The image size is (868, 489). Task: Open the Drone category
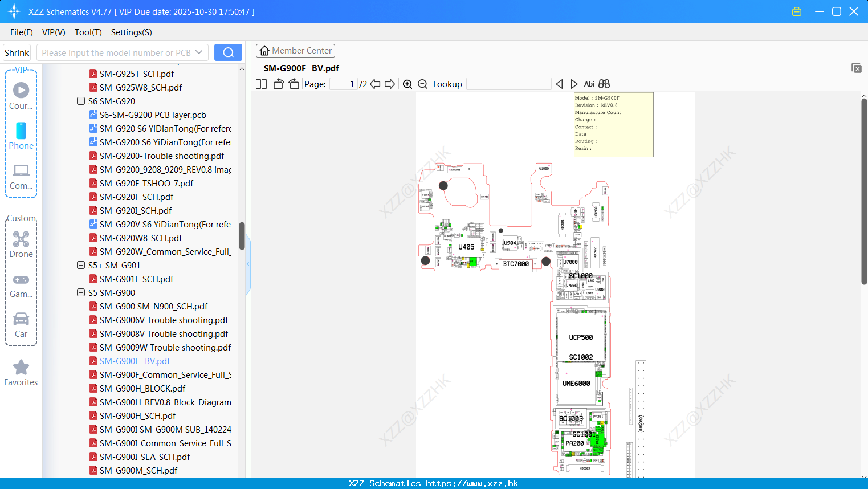pyautogui.click(x=21, y=244)
